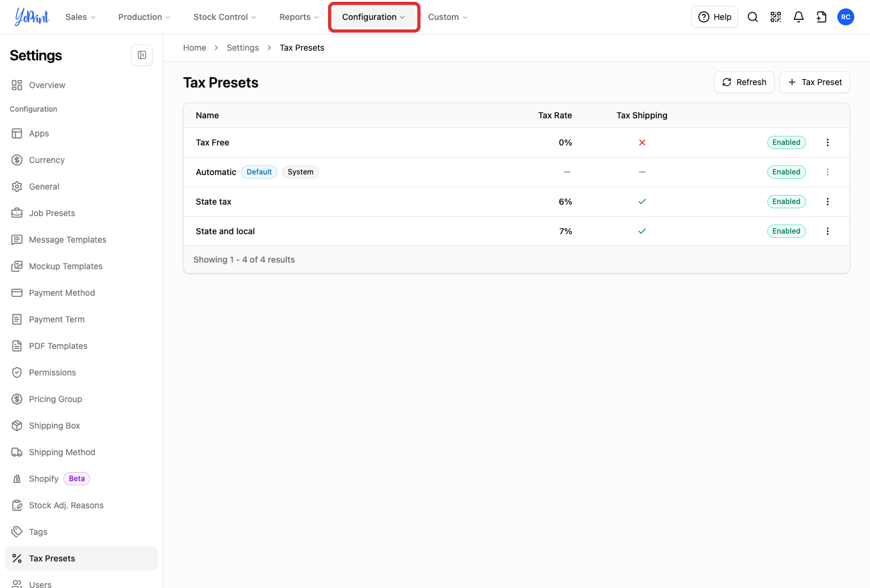Viewport: 870px width, 588px height.
Task: Open Currency settings
Action: coord(81,160)
